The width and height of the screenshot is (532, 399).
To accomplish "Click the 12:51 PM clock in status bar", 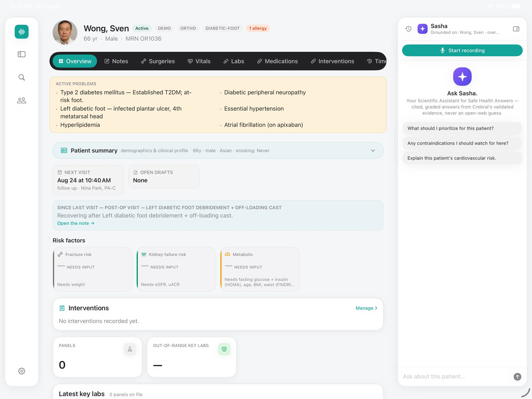I will pos(21,6).
